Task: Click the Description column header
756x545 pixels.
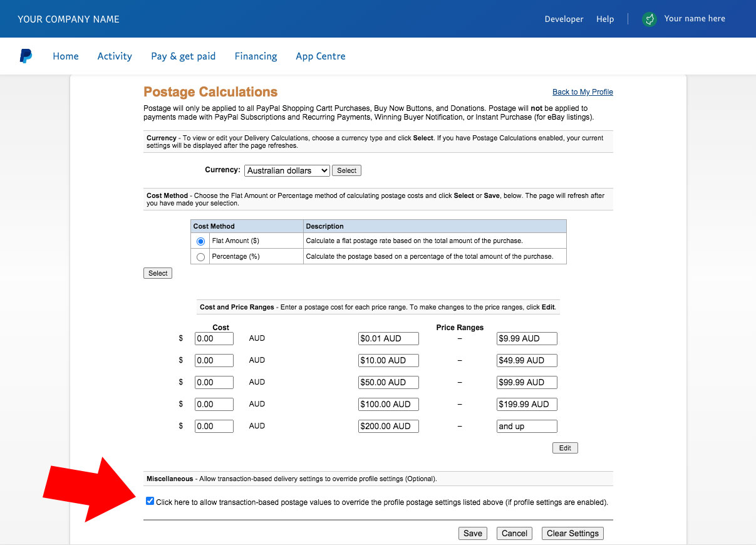Action: pyautogui.click(x=435, y=226)
